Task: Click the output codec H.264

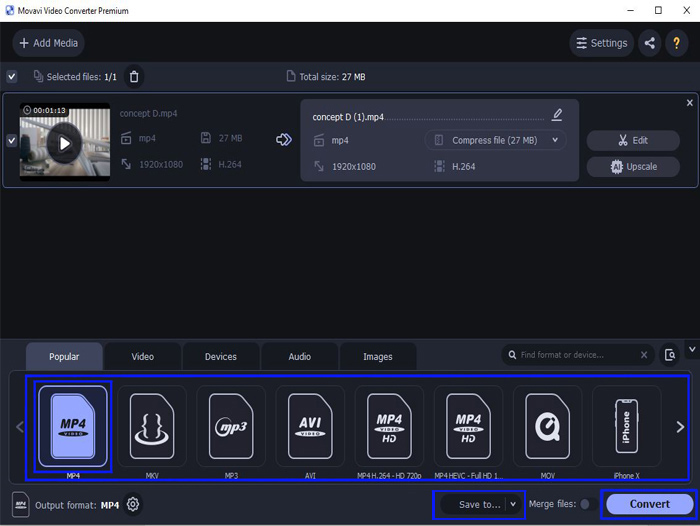Action: coord(464,167)
